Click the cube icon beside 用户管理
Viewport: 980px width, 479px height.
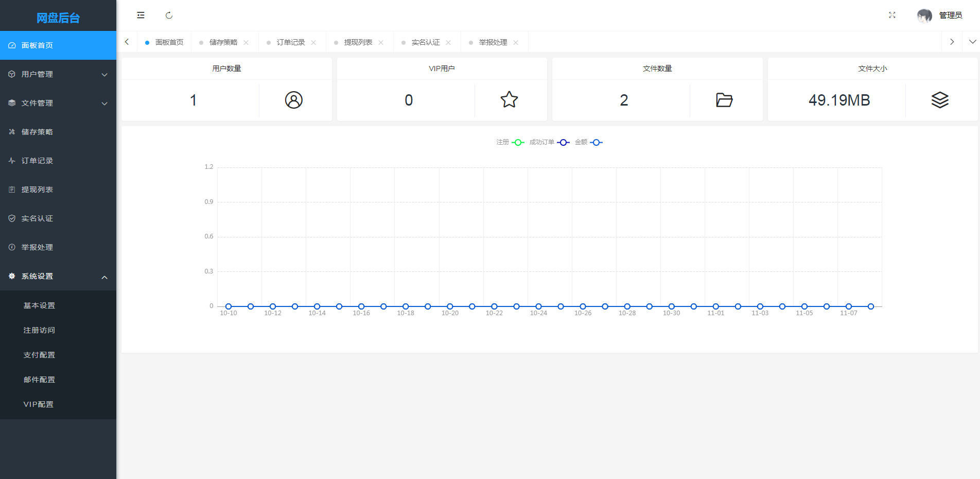(12, 74)
